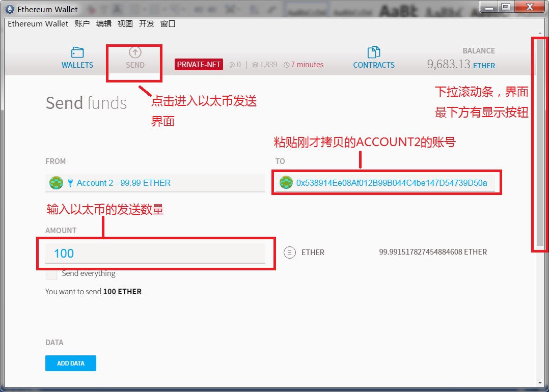The width and height of the screenshot is (549, 392).
Task: Open the CONTRACTS section
Action: 374,58
